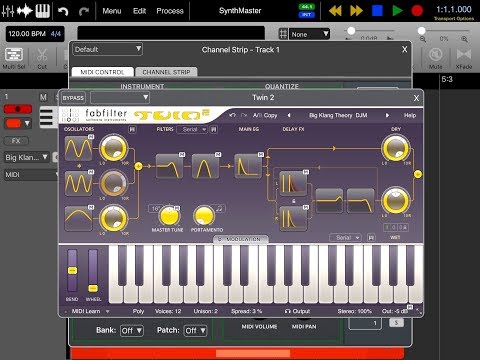Image resolution: width=480 pixels, height=360 pixels.
Task: Click the Poly mode setting
Action: click(x=138, y=311)
